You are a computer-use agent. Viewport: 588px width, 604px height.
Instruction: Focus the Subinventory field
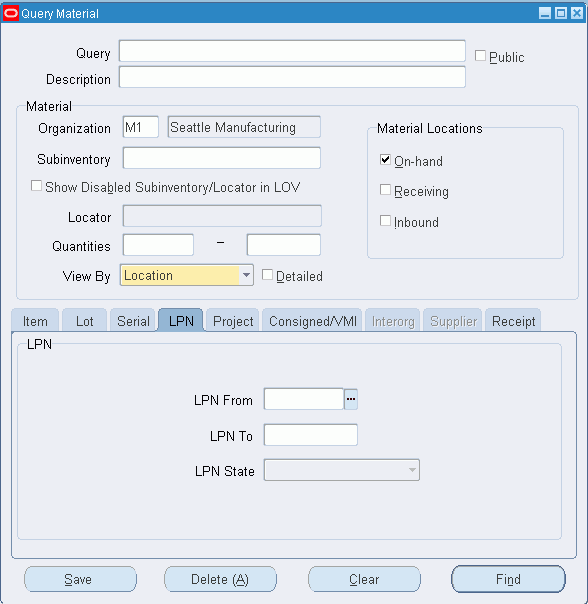tap(222, 158)
